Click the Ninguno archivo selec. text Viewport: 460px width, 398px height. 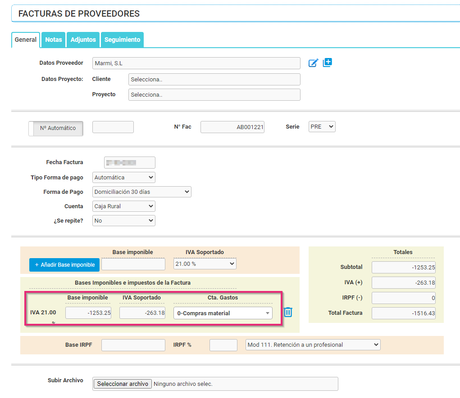[183, 384]
